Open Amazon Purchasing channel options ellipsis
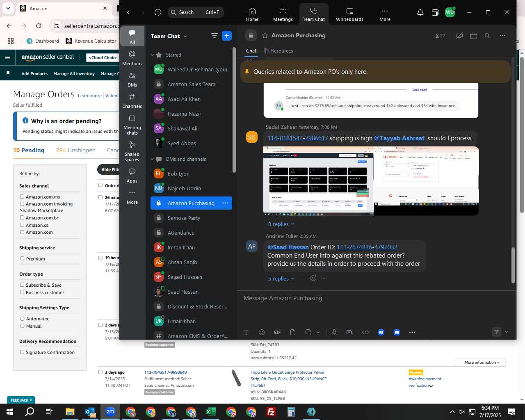The width and height of the screenshot is (525, 420). [225, 203]
